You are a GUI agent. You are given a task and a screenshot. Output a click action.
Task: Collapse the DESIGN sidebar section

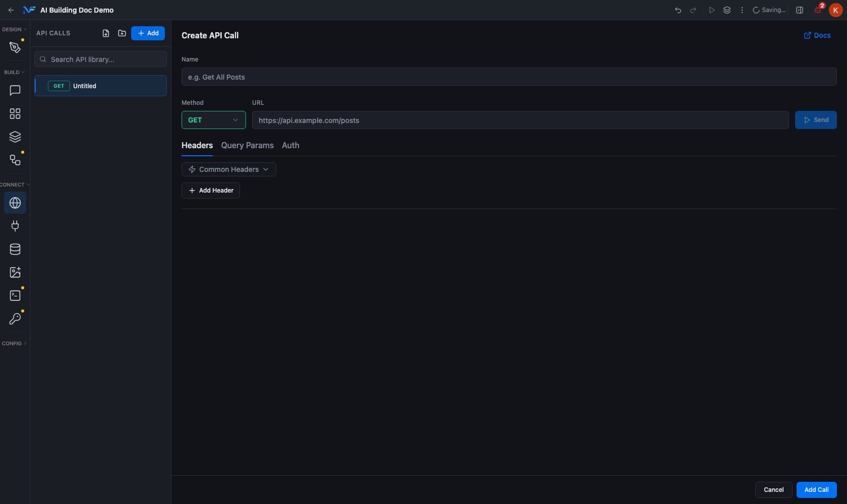(15, 29)
